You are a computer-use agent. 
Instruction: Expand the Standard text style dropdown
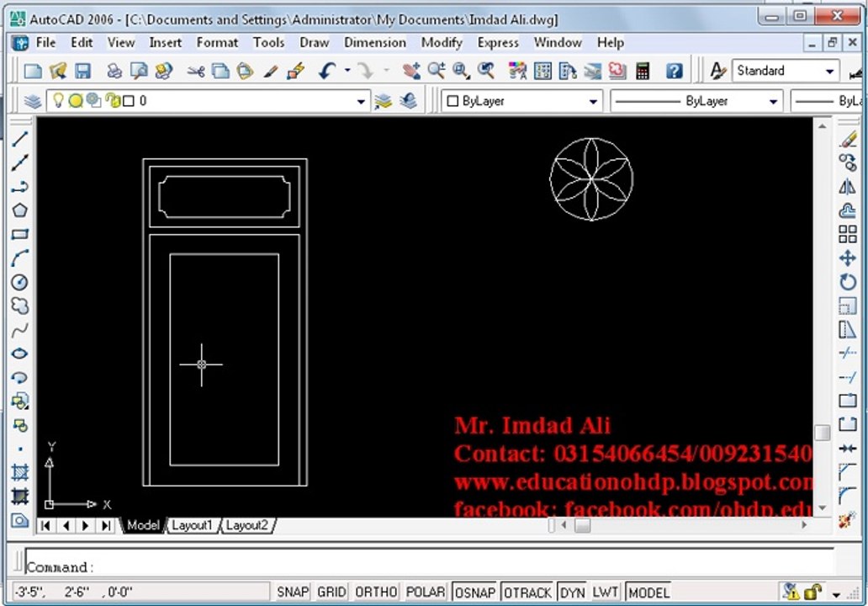coord(829,71)
